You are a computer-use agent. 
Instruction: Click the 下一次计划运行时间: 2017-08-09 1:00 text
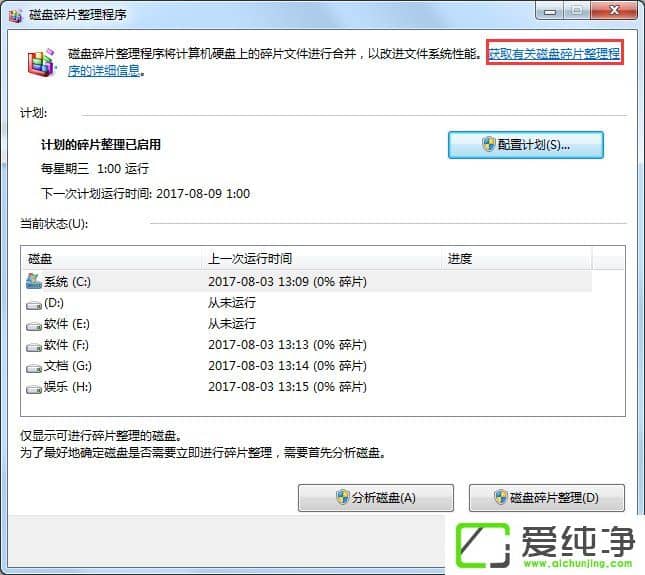(x=145, y=194)
